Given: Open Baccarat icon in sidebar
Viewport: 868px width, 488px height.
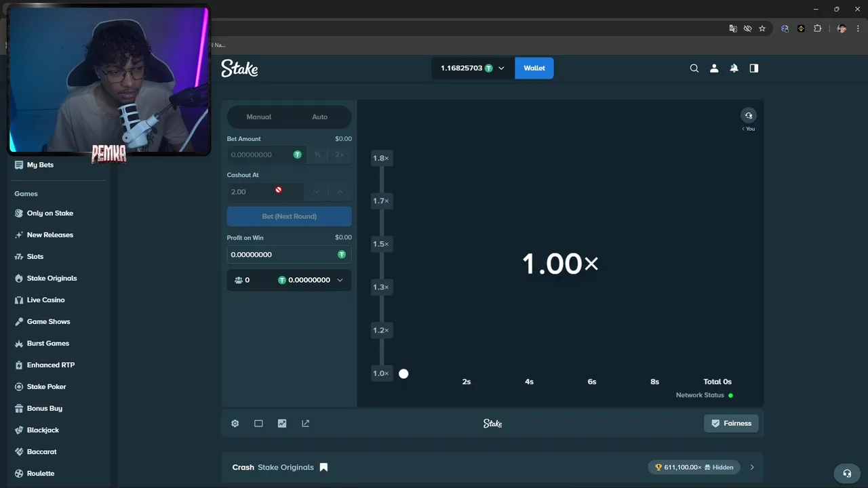Looking at the screenshot, I should [19, 451].
